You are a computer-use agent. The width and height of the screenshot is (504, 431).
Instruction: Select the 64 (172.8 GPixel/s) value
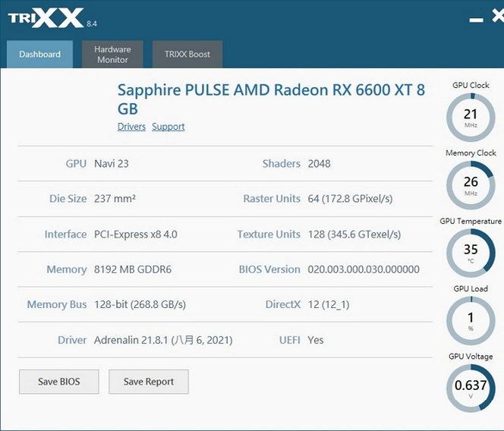[x=350, y=199]
